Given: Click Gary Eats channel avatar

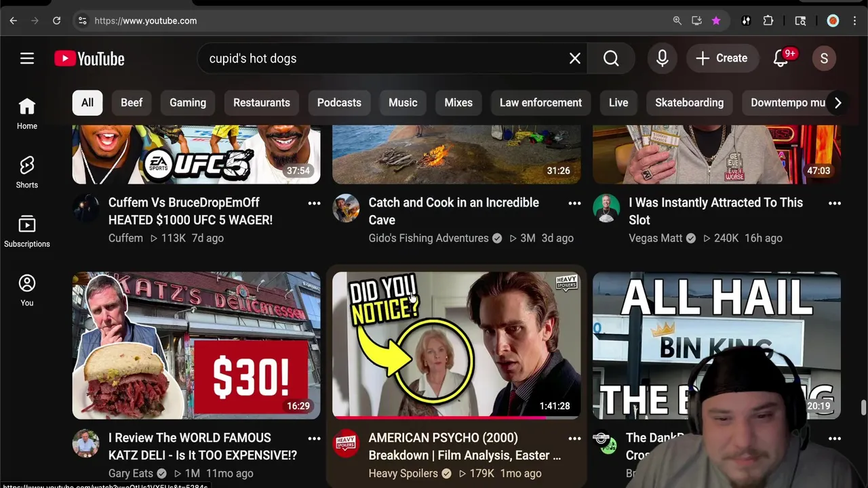Looking at the screenshot, I should [86, 443].
